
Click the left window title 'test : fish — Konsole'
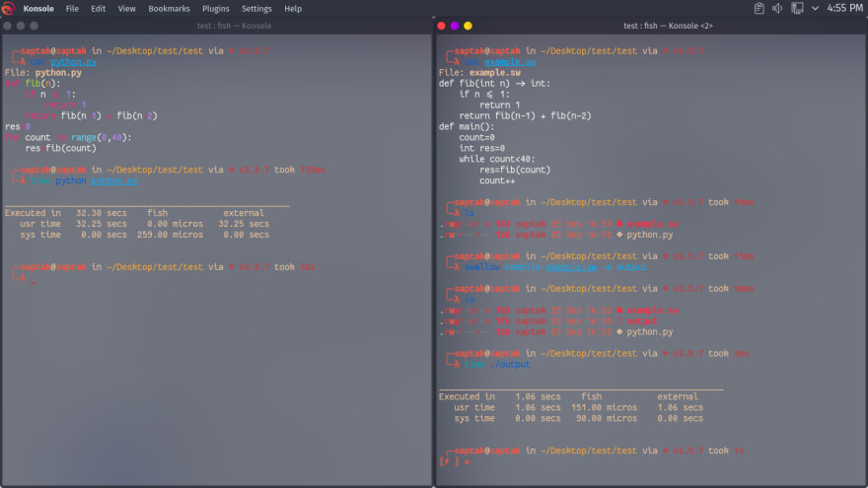[x=234, y=26]
